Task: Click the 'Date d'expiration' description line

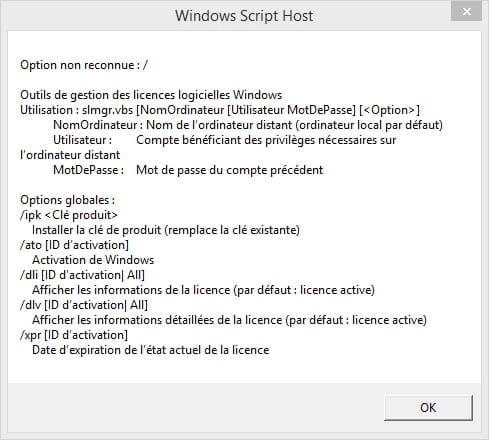Action: (151, 350)
